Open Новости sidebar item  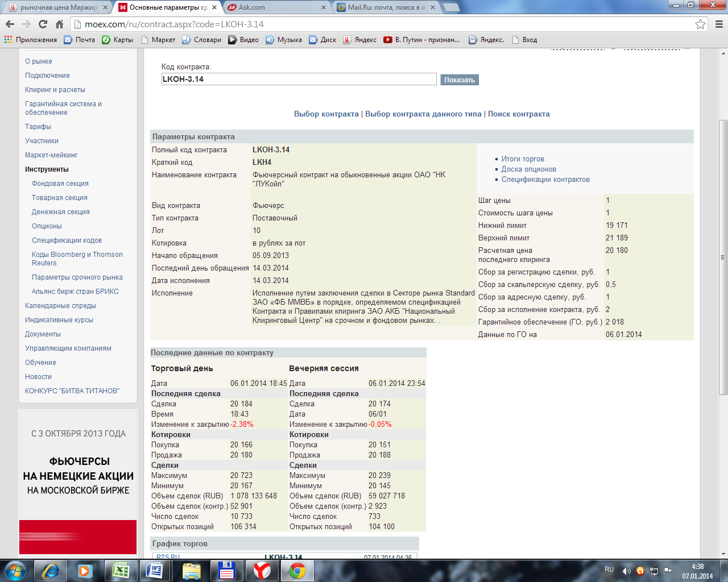click(x=38, y=377)
